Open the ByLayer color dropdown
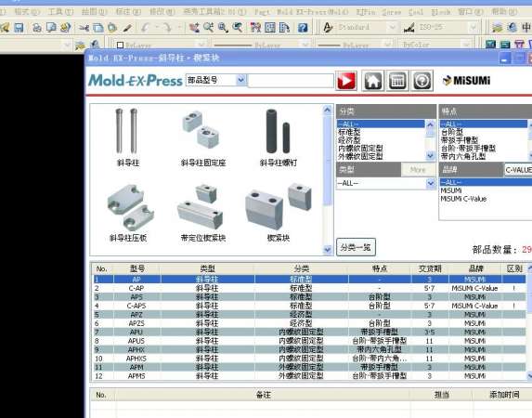 (x=201, y=45)
